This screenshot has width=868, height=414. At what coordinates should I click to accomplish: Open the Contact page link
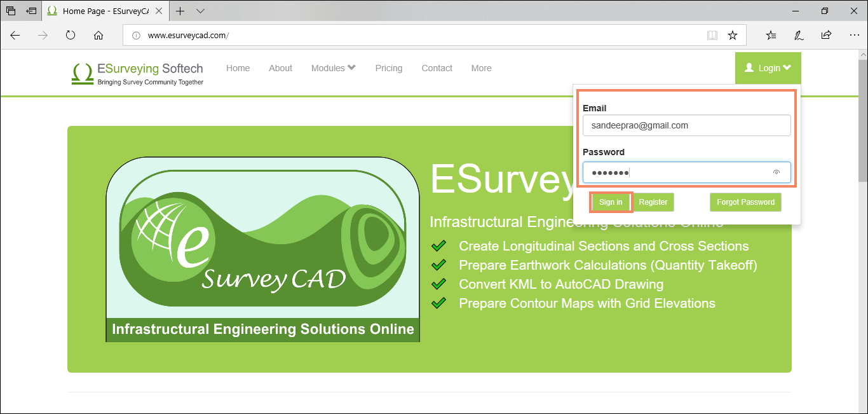437,68
